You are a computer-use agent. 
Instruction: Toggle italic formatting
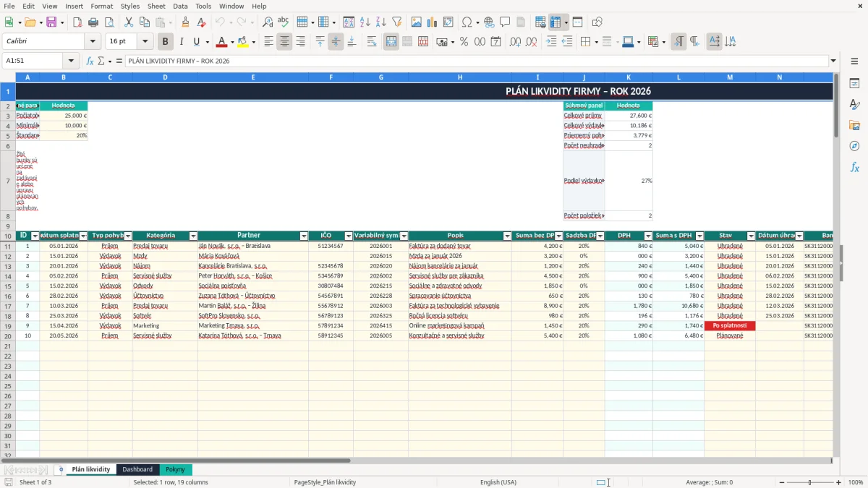click(x=182, y=42)
